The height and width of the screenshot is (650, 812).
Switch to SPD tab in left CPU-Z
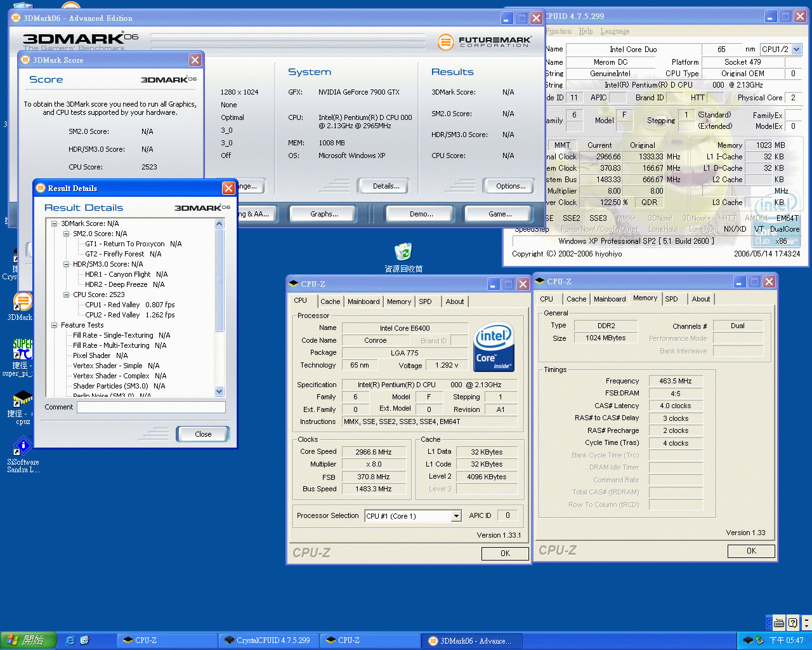tap(425, 302)
